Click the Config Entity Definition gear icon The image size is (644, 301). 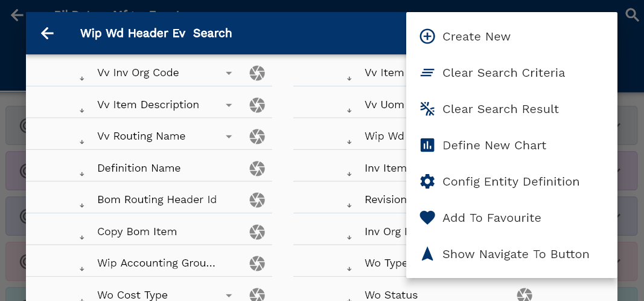[x=427, y=181]
